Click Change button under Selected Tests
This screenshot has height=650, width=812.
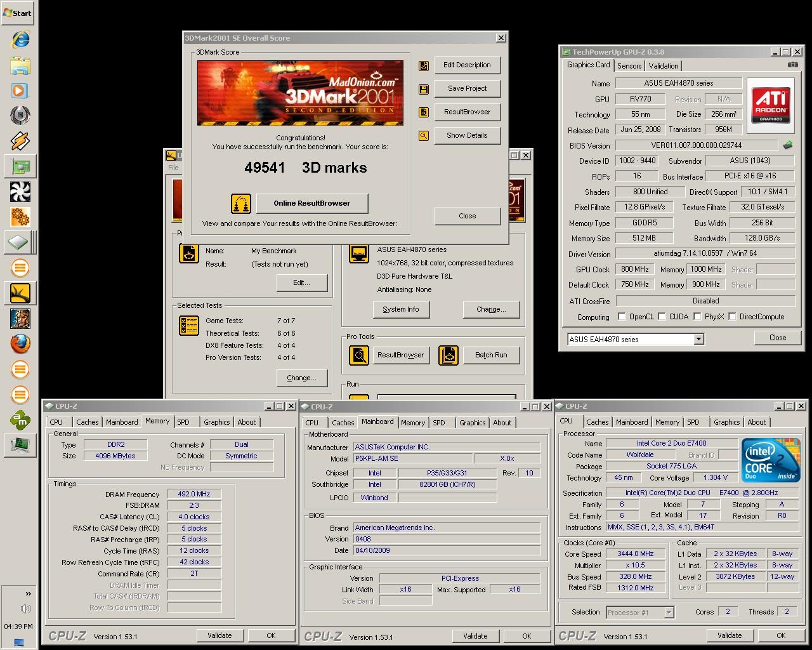coord(301,378)
